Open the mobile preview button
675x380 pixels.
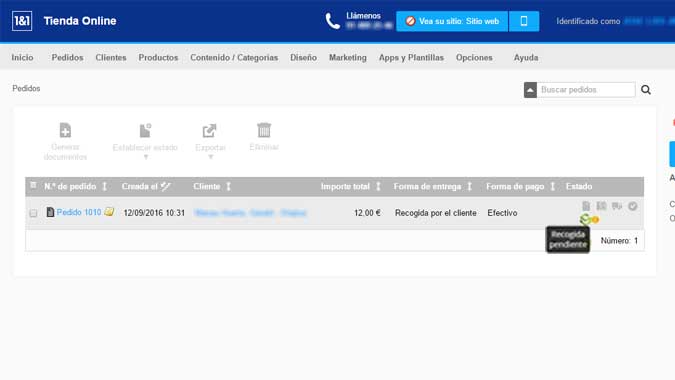click(x=524, y=21)
